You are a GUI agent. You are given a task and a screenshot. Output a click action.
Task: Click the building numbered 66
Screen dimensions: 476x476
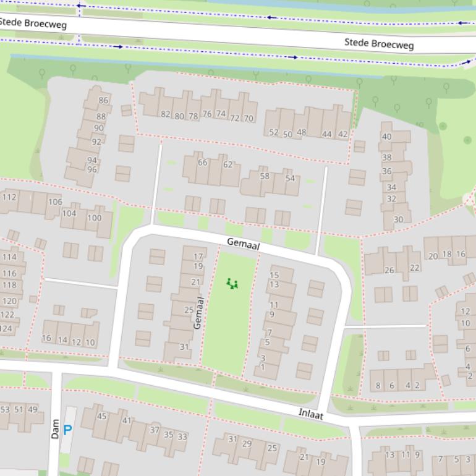click(x=202, y=163)
